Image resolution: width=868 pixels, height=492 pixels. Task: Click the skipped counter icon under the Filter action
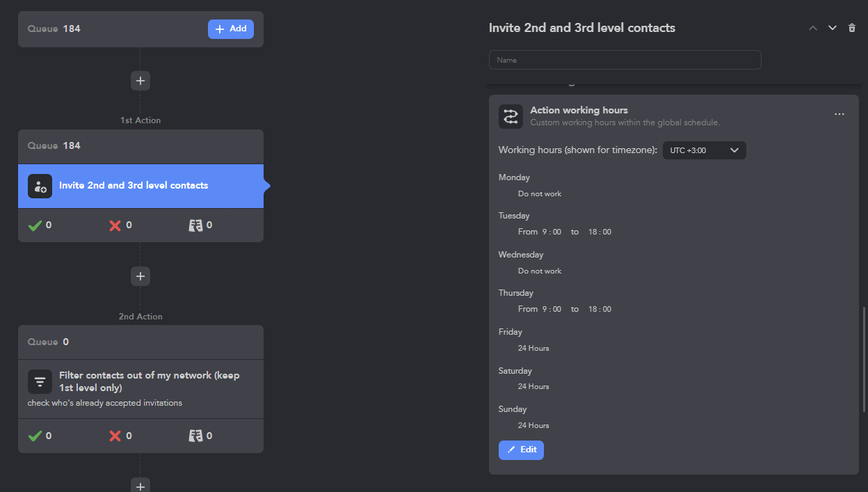195,436
